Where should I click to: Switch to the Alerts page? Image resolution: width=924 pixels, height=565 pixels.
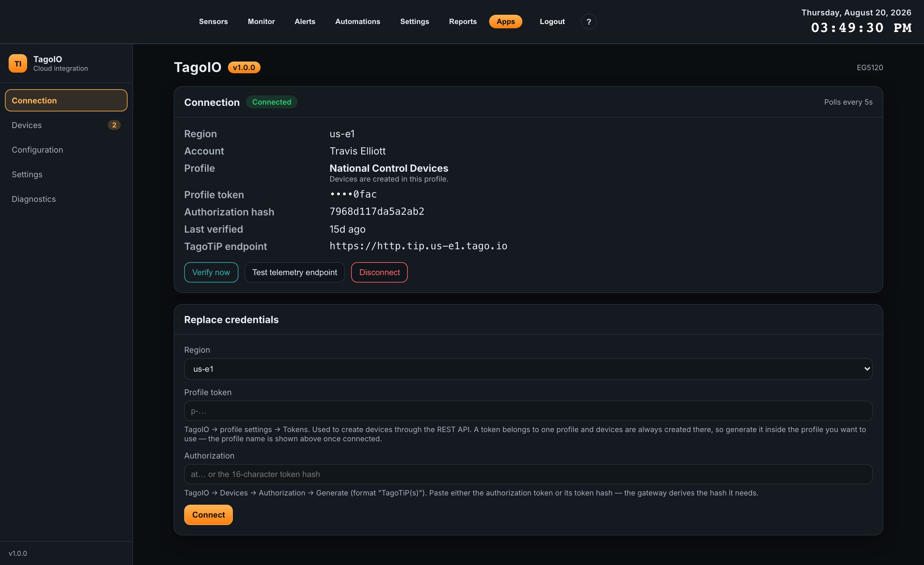(x=305, y=22)
